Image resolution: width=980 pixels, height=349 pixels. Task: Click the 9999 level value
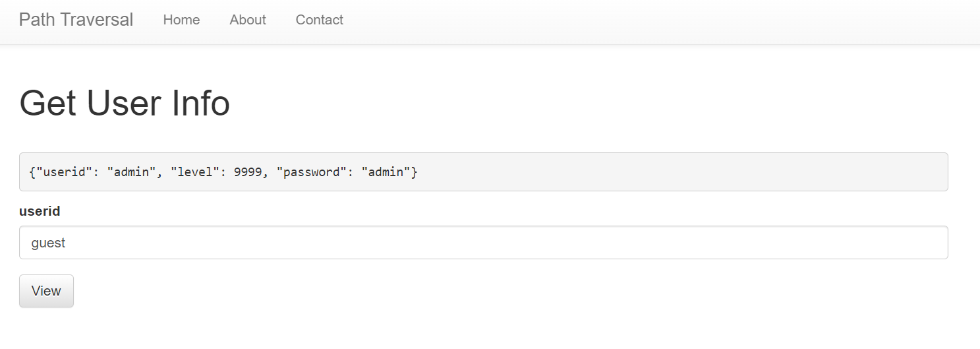[248, 172]
